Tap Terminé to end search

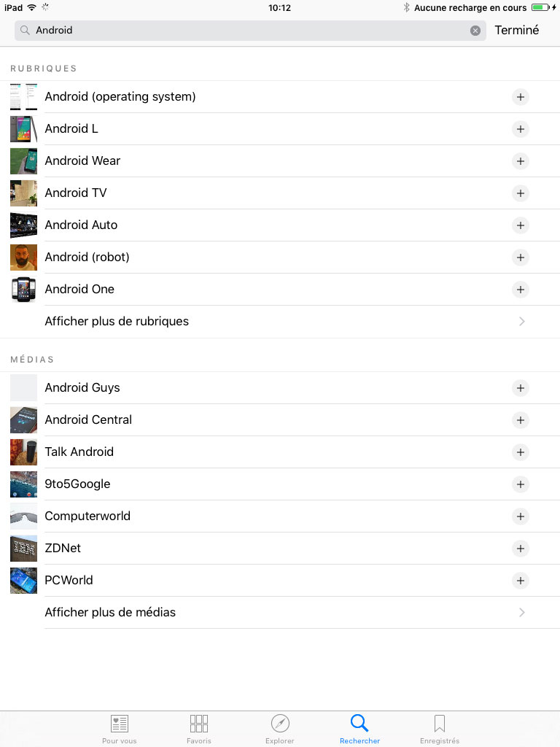(x=517, y=30)
